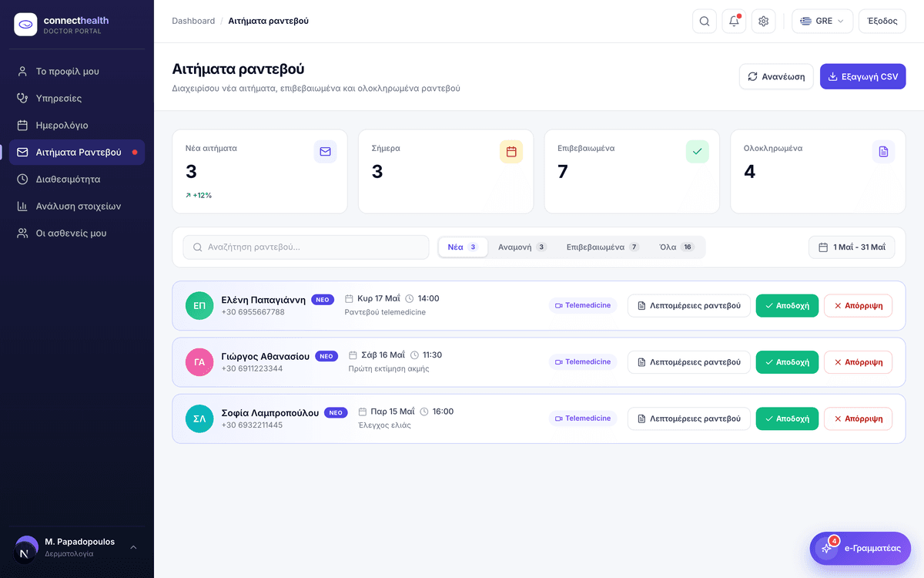924x578 pixels.
Task: Click the ΕΠ avatar of Ελένη Παπαγιάννη
Action: tap(199, 306)
